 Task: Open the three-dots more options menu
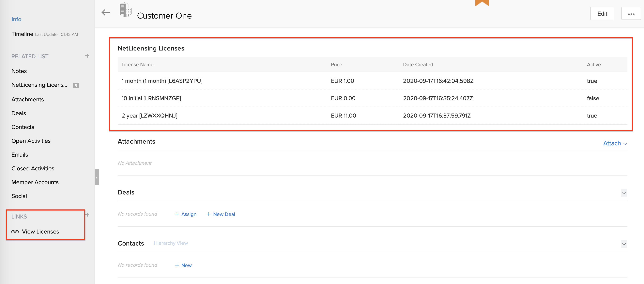[631, 14]
